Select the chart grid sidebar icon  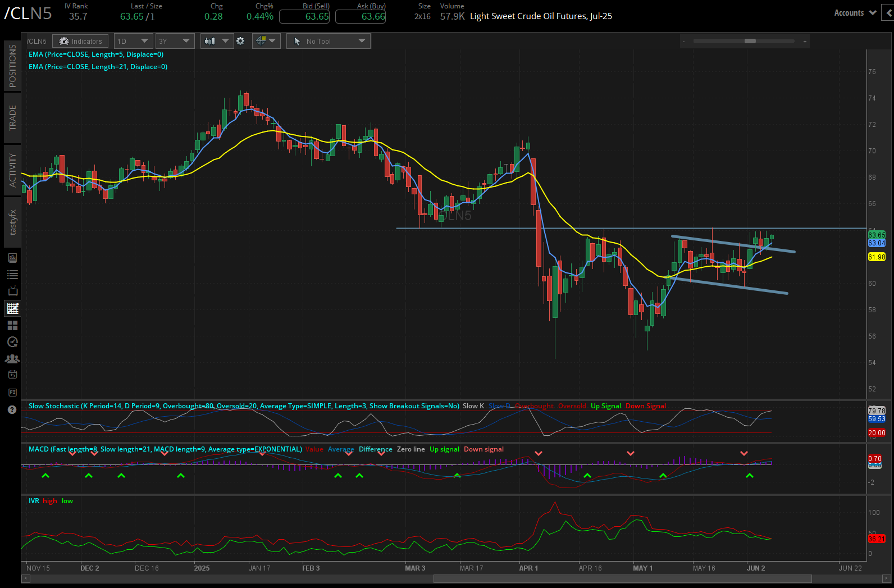[12, 308]
